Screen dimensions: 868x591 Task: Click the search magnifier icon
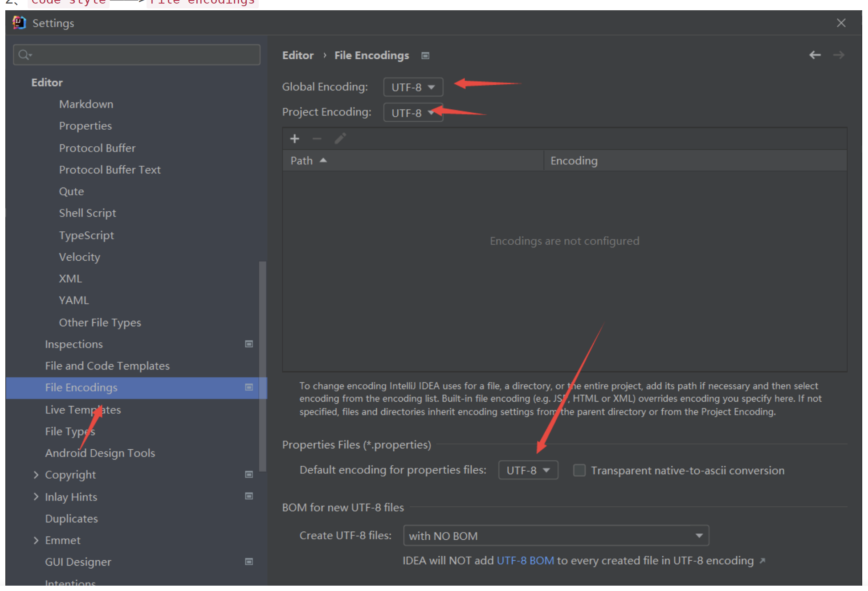pos(24,55)
